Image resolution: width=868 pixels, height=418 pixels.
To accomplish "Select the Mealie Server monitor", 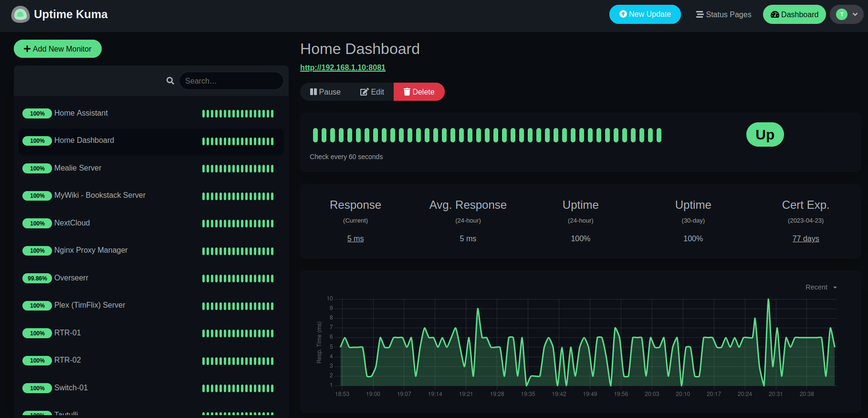I will tap(151, 168).
